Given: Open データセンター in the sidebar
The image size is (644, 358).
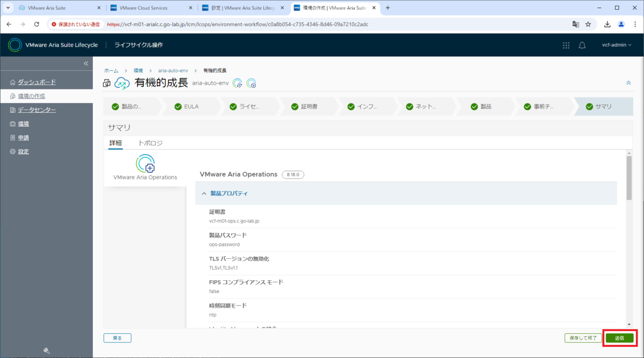Looking at the screenshot, I should (37, 110).
